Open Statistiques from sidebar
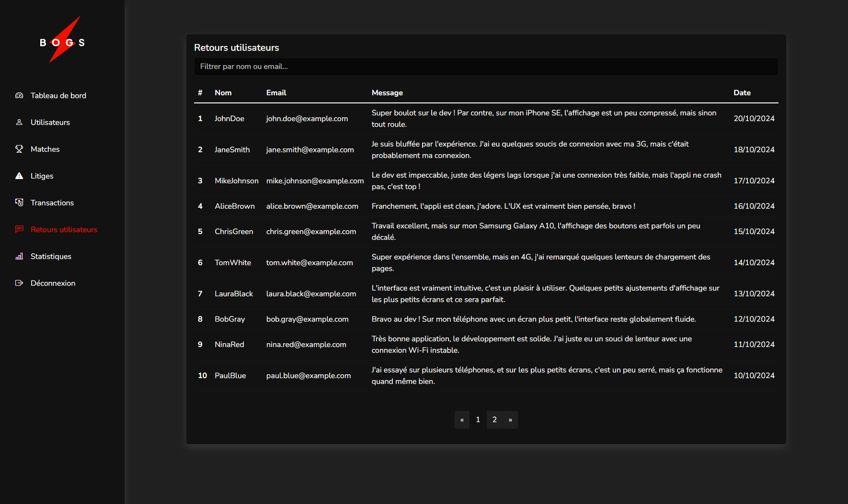This screenshot has width=848, height=504. (51, 257)
